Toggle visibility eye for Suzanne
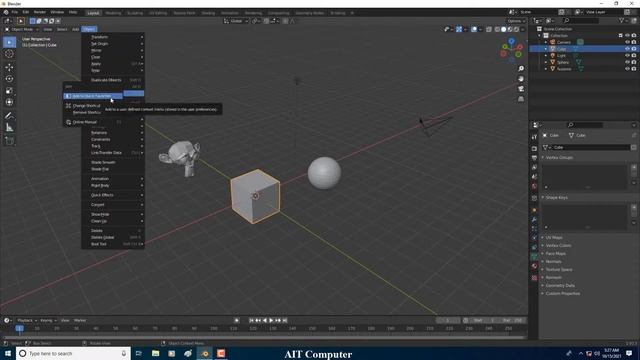The image size is (640, 360). [627, 69]
